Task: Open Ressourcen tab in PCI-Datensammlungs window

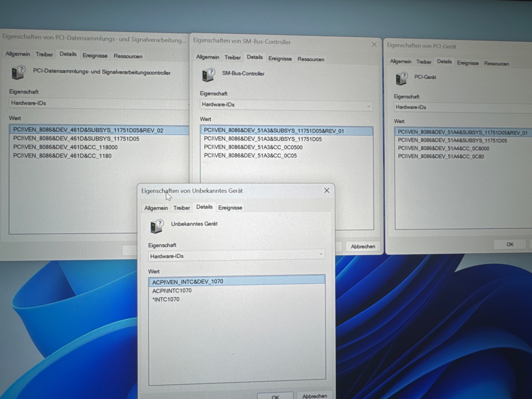Action: (x=128, y=56)
